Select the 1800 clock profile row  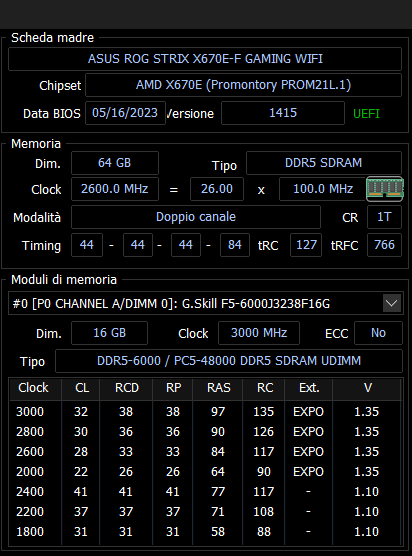coord(206,532)
